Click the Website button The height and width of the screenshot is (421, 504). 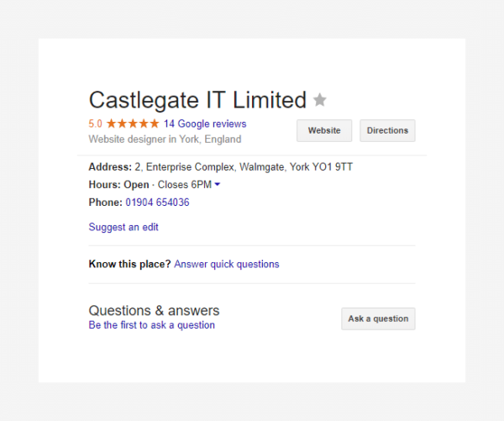point(324,130)
